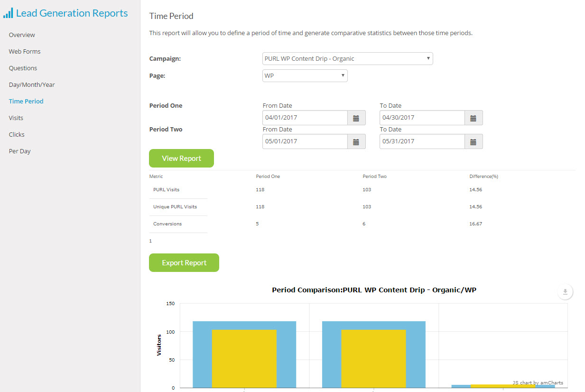Open calendar for Period Two From Date
The width and height of the screenshot is (585, 392).
click(x=356, y=141)
